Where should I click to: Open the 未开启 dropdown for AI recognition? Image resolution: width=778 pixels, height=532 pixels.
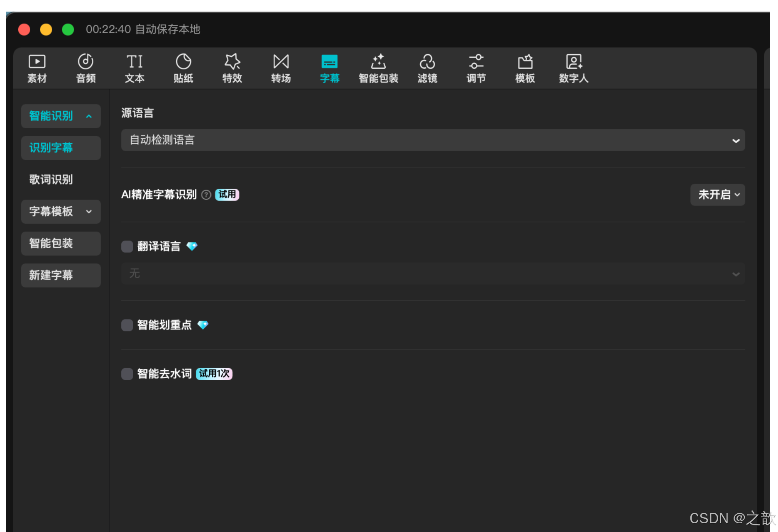[x=717, y=195]
